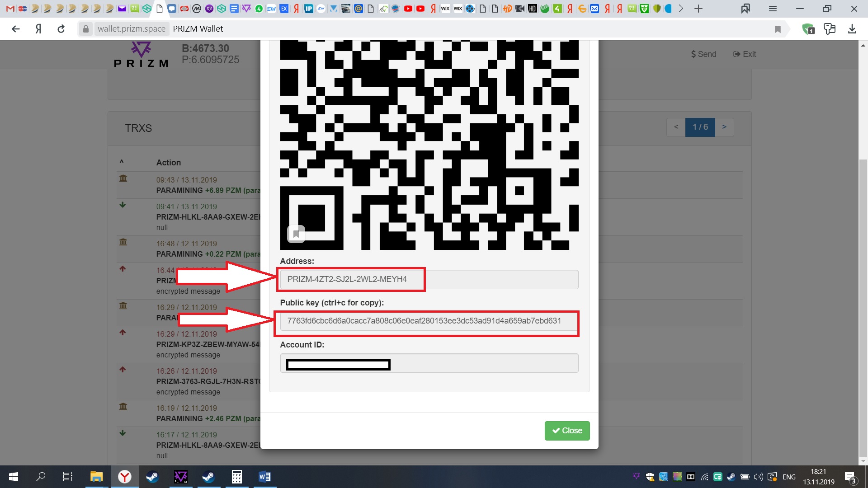Open the Windows Start menu
This screenshot has height=488, width=868.
[14, 477]
